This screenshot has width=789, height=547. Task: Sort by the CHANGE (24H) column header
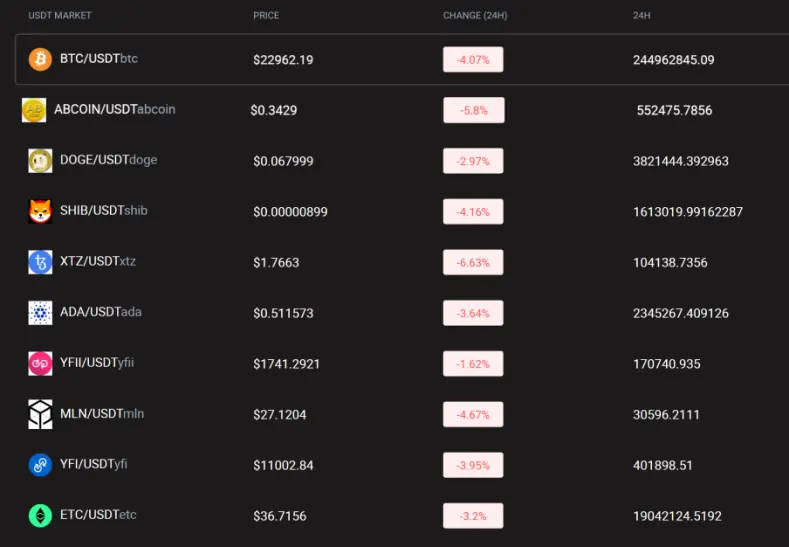pyautogui.click(x=475, y=16)
